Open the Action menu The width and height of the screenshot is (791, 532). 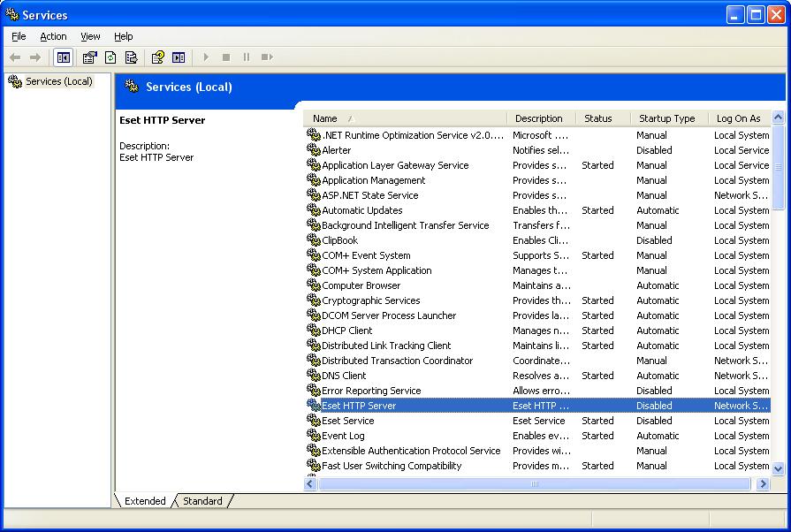(x=53, y=36)
